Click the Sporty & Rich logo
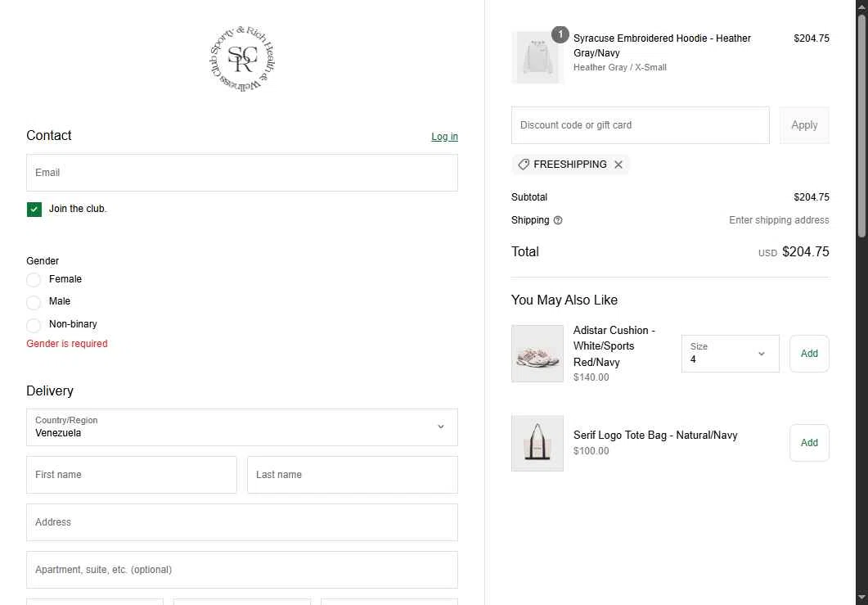 242,59
